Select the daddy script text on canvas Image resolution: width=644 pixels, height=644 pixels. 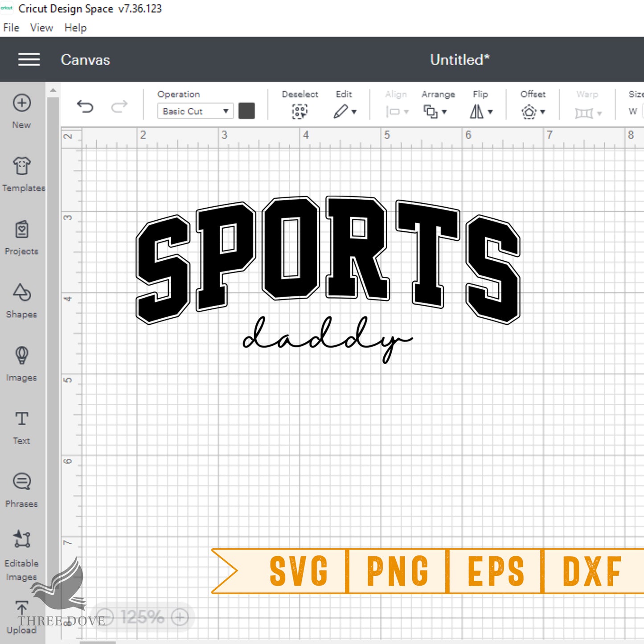pyautogui.click(x=328, y=340)
